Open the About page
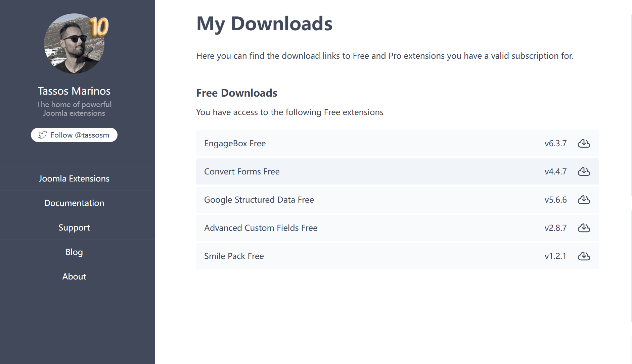The height and width of the screenshot is (364, 632). (x=74, y=276)
